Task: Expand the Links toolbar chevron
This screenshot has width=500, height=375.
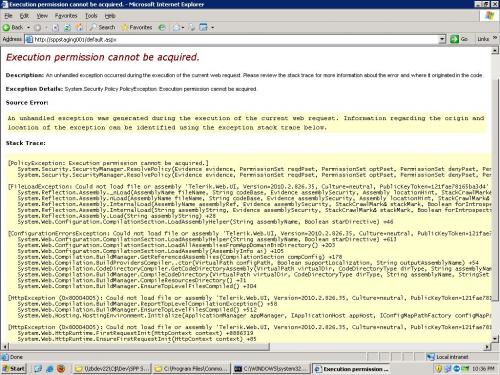Action: click(x=495, y=39)
